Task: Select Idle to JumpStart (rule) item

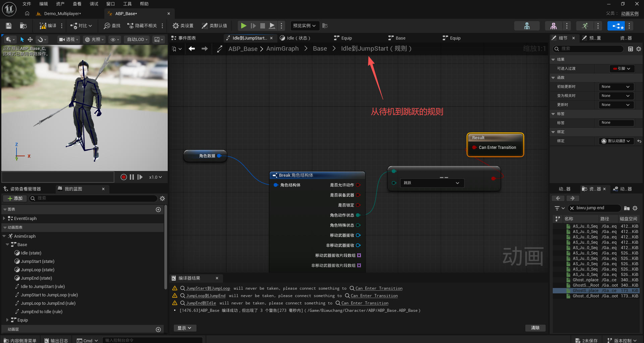Action: coord(43,287)
